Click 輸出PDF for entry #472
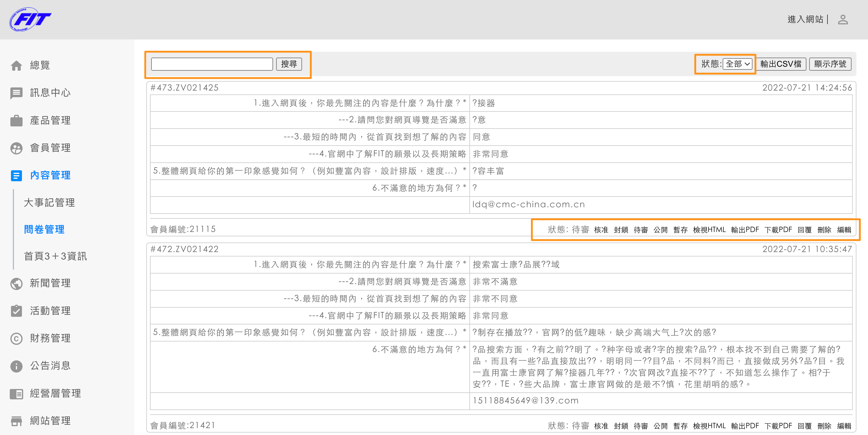868x435 pixels. tap(745, 426)
